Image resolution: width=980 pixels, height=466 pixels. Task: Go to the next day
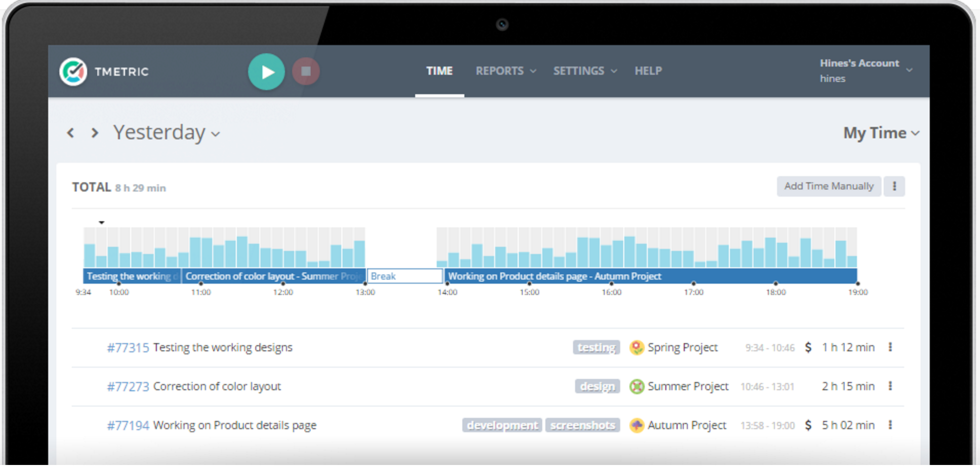pyautogui.click(x=94, y=133)
